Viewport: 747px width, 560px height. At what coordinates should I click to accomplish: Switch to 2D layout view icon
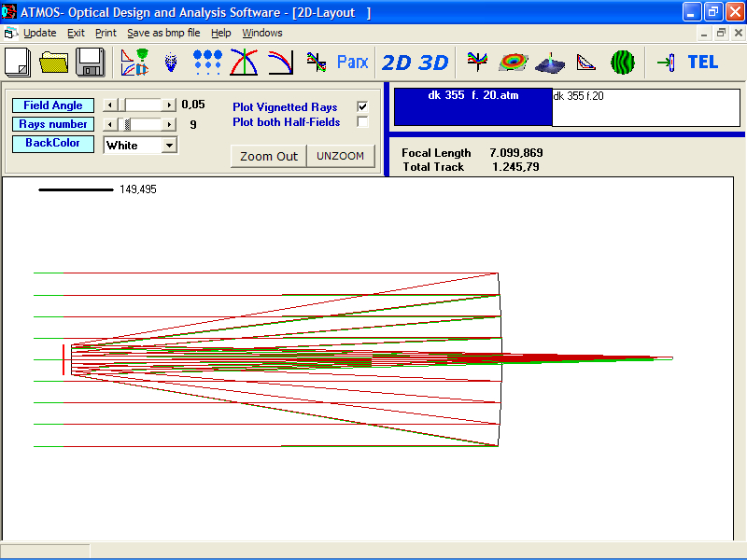click(397, 63)
